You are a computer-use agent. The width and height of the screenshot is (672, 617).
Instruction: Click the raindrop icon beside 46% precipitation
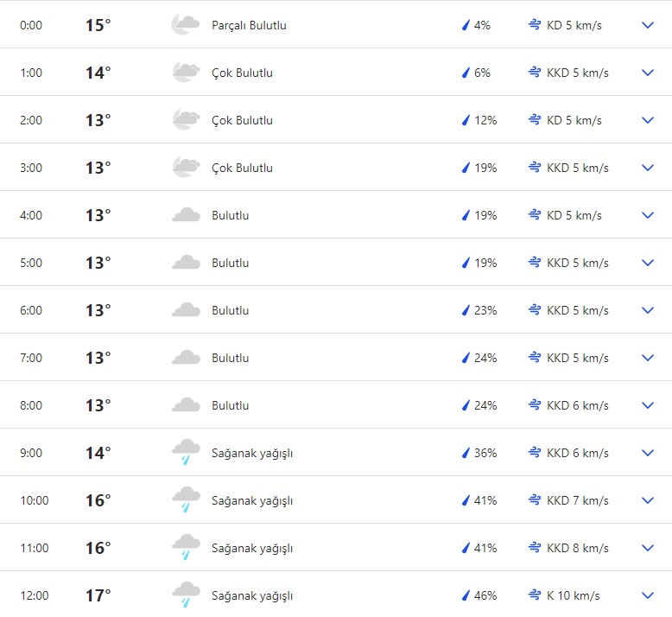466,595
